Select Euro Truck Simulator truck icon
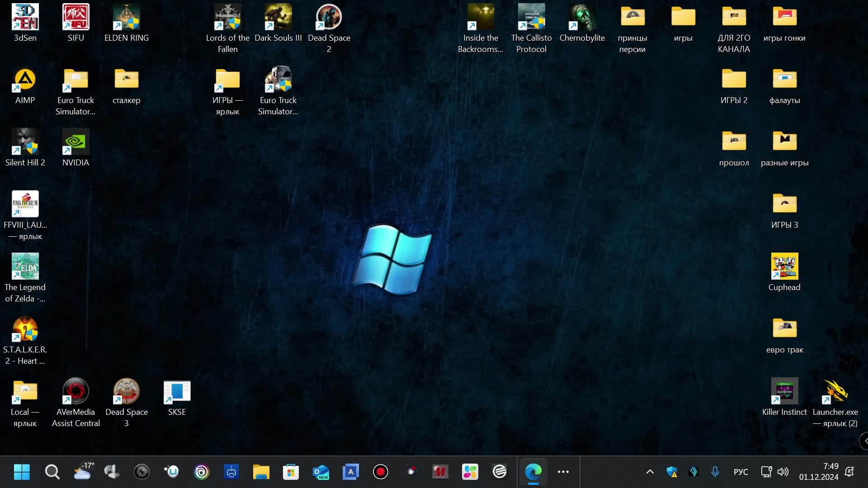 click(278, 91)
